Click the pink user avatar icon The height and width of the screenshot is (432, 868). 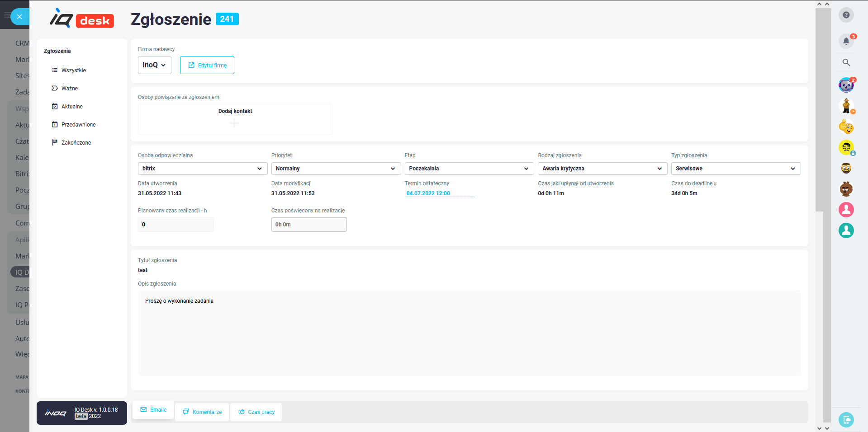[846, 210]
